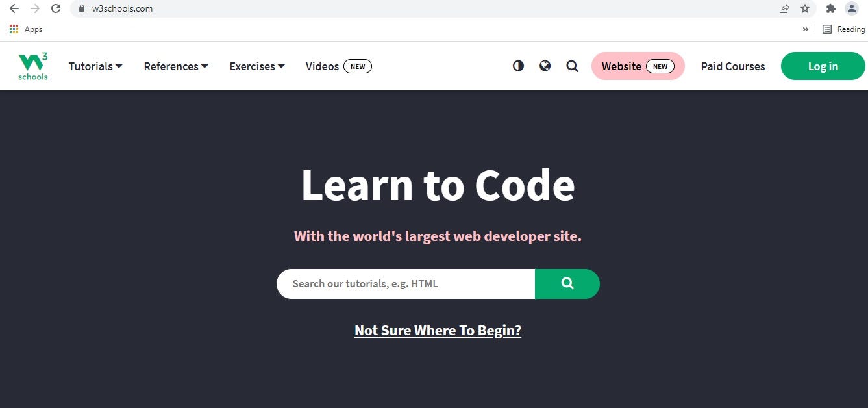Toggle dark mode contrast icon
868x408 pixels.
518,66
